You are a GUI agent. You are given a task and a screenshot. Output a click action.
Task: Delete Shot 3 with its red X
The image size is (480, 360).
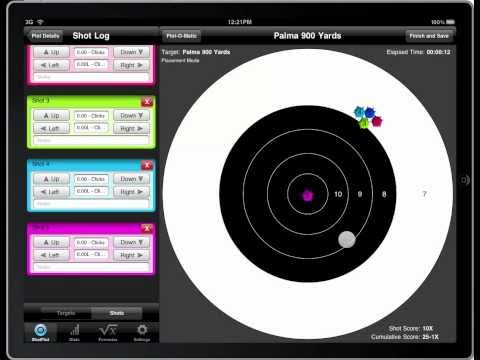[x=147, y=102]
